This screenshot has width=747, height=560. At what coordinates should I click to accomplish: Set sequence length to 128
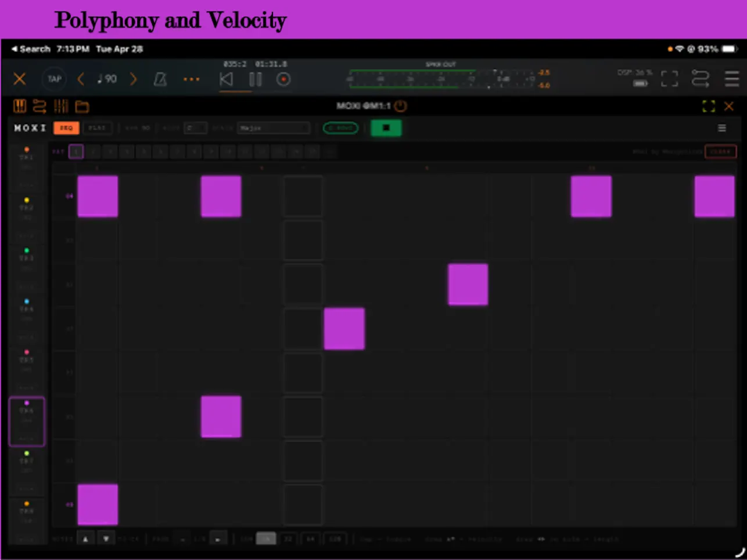pos(335,539)
